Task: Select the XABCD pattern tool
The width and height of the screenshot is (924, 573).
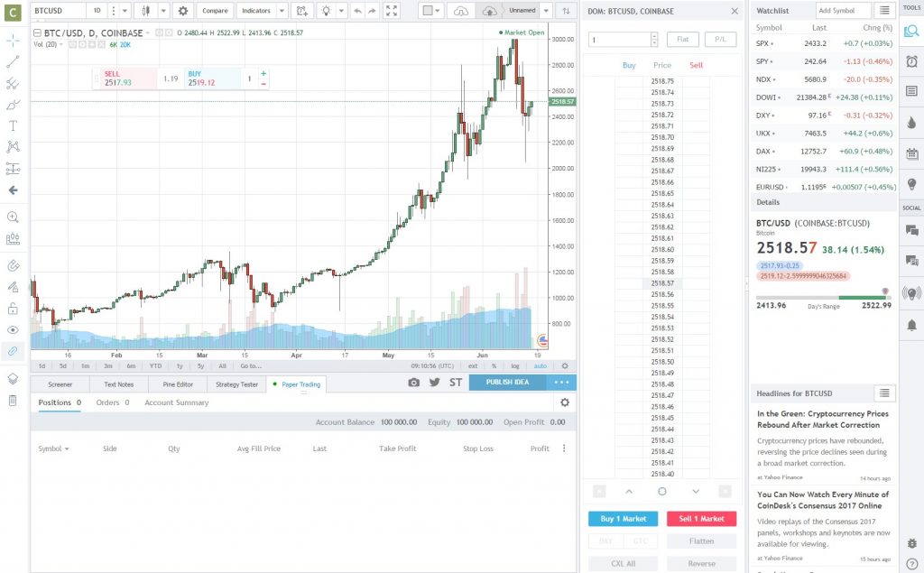Action: point(13,147)
